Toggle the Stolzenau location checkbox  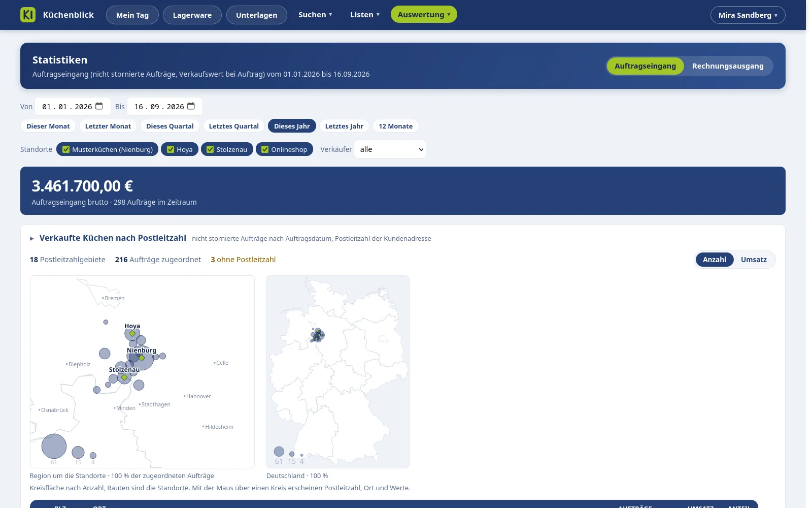tap(210, 149)
